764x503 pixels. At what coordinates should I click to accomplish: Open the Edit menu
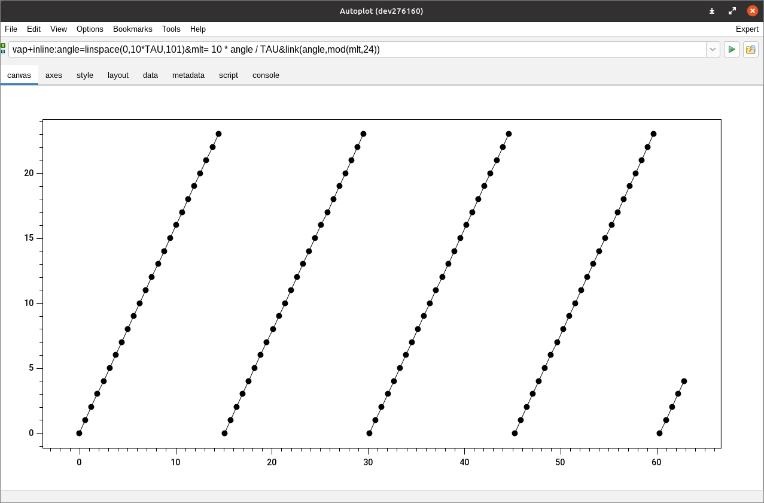coord(35,29)
